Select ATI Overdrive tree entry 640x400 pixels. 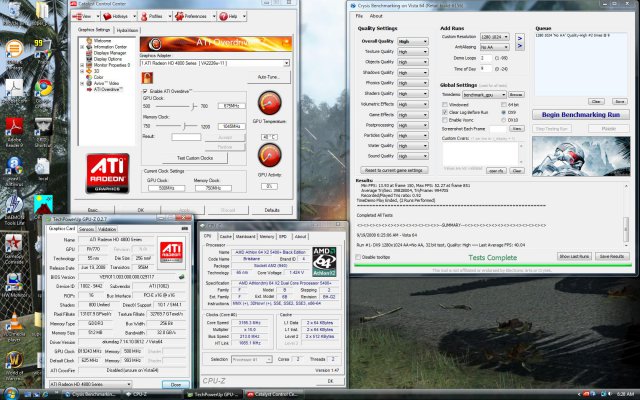pos(108,89)
